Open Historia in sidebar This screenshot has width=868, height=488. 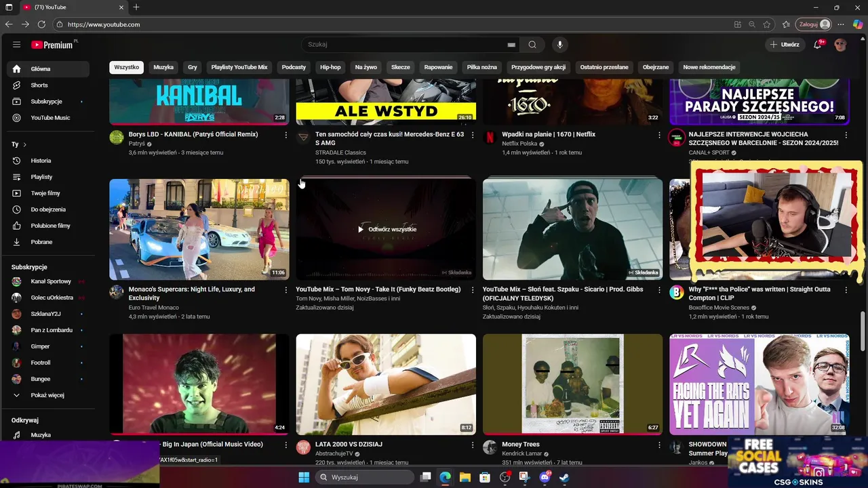coord(48,161)
